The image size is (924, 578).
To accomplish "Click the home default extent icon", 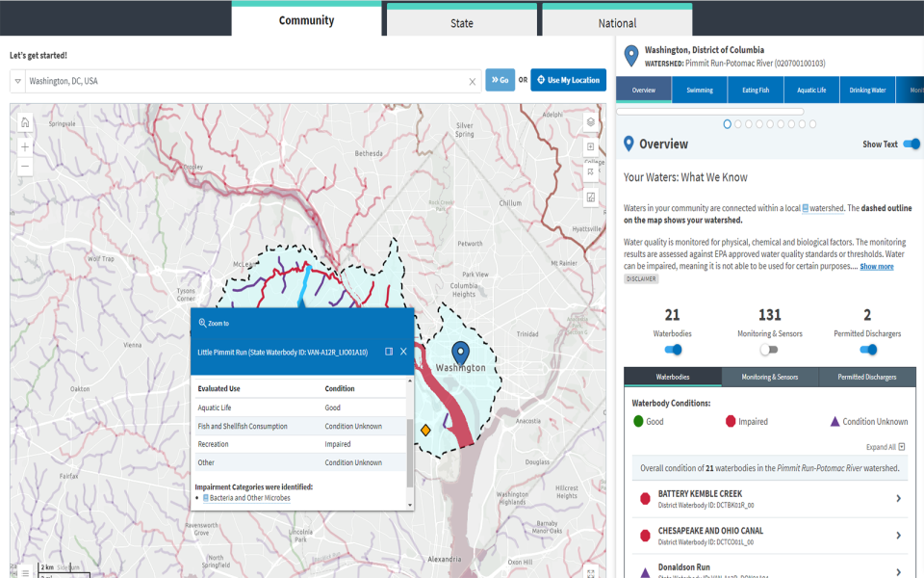I will point(24,122).
